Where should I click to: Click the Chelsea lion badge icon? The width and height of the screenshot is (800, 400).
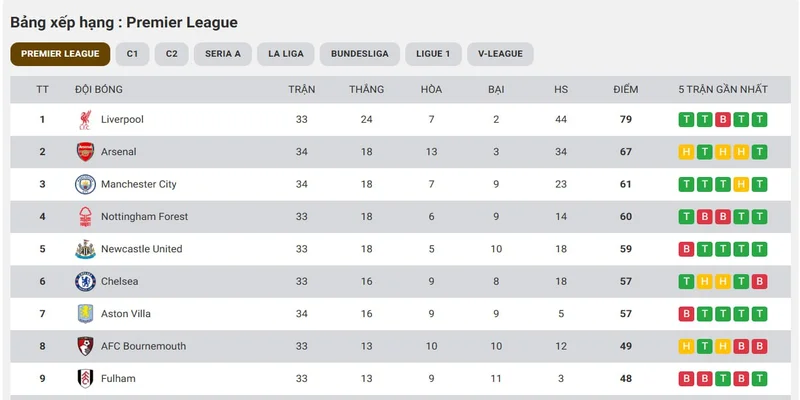pyautogui.click(x=85, y=282)
